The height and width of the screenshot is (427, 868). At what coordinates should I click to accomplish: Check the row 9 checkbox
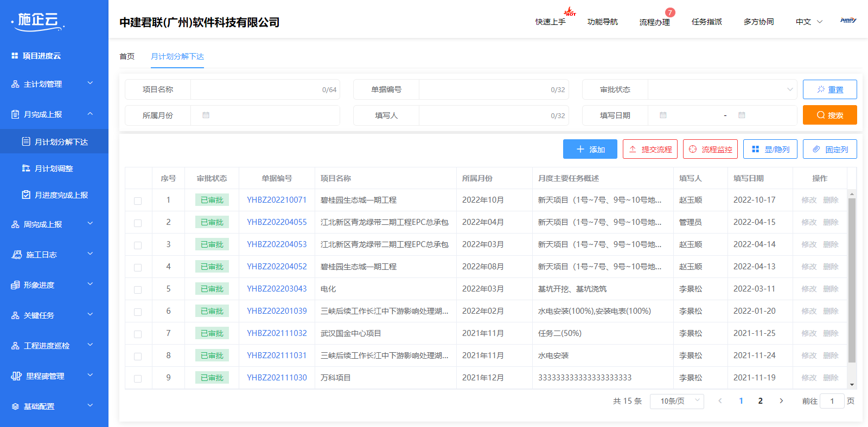pos(138,378)
